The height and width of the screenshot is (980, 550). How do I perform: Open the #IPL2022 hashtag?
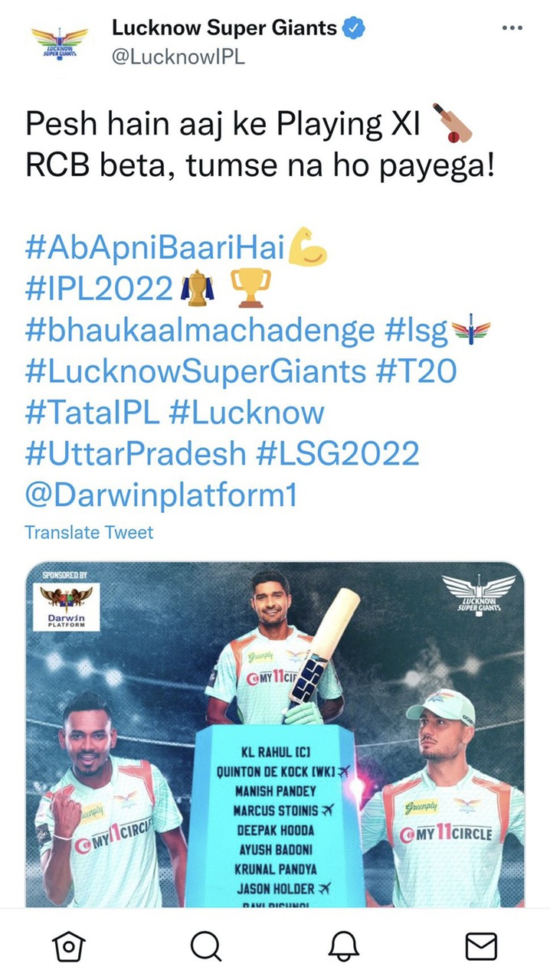[x=99, y=289]
